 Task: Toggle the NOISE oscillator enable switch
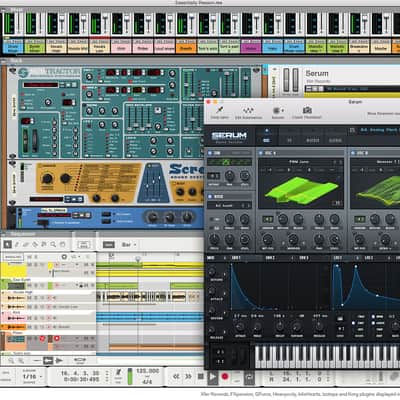(210, 196)
